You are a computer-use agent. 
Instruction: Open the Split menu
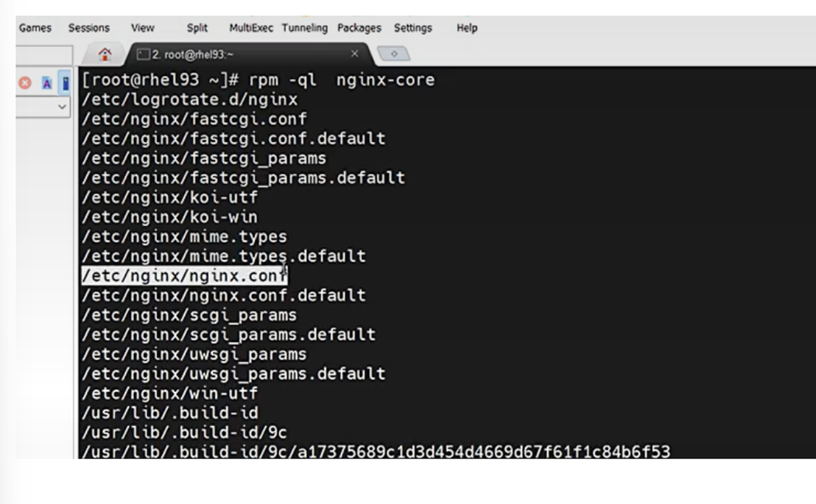tap(197, 28)
